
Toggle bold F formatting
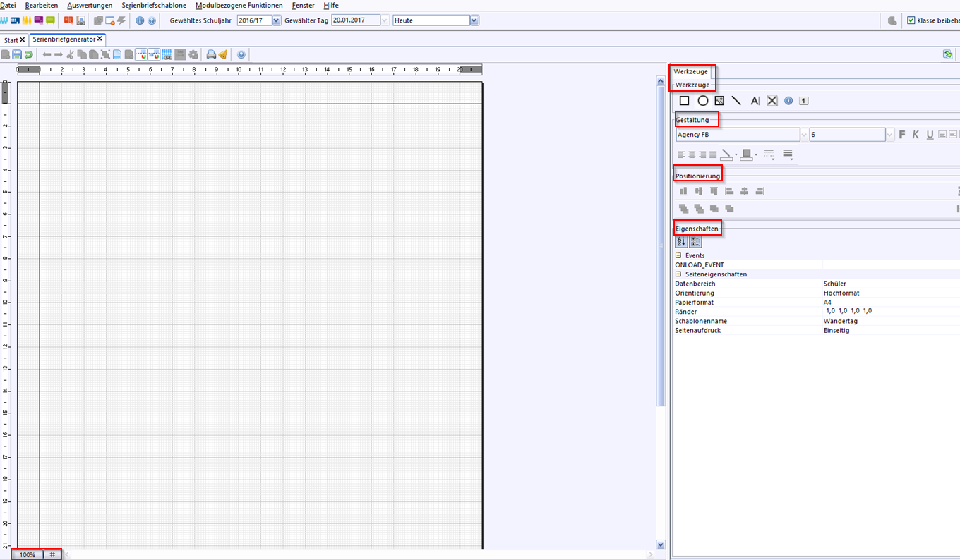click(902, 134)
